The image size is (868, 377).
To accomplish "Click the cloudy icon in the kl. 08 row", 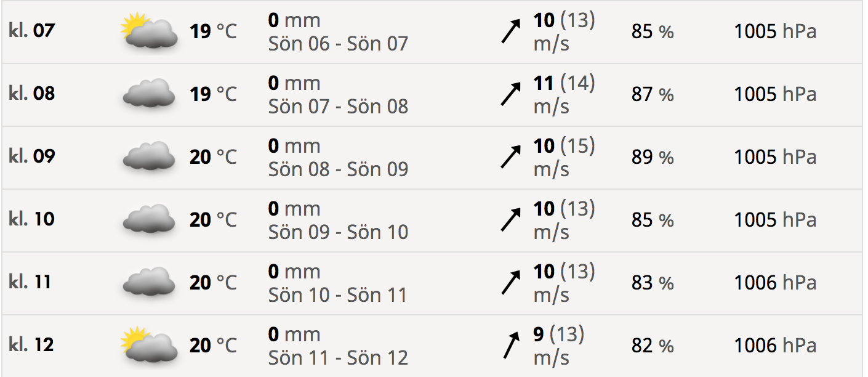I will tap(148, 94).
